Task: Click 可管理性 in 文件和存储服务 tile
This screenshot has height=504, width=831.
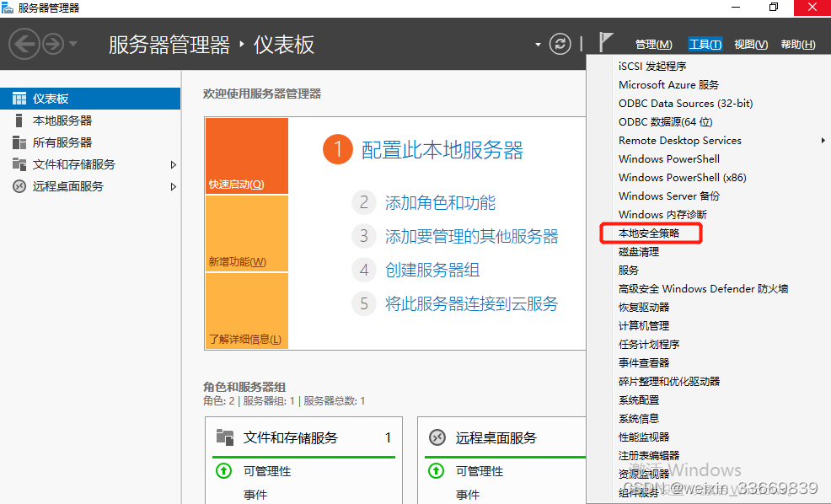Action: pyautogui.click(x=267, y=471)
